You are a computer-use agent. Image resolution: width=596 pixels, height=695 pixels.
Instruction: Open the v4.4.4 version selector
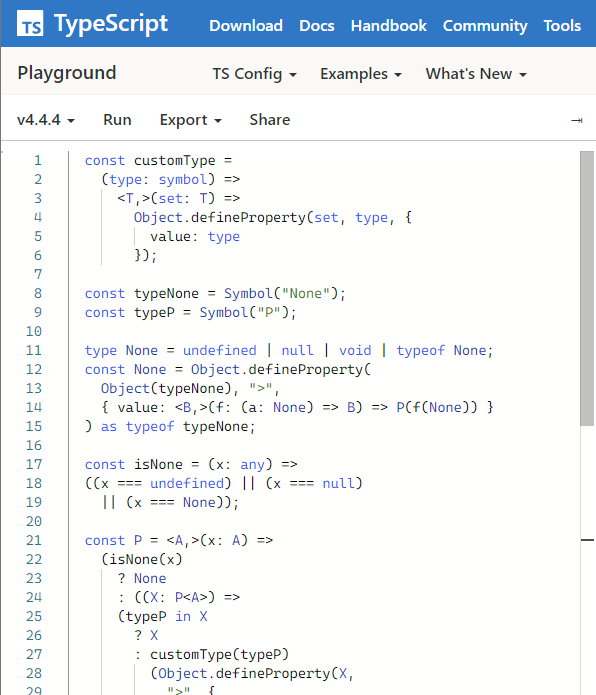pyautogui.click(x=46, y=120)
